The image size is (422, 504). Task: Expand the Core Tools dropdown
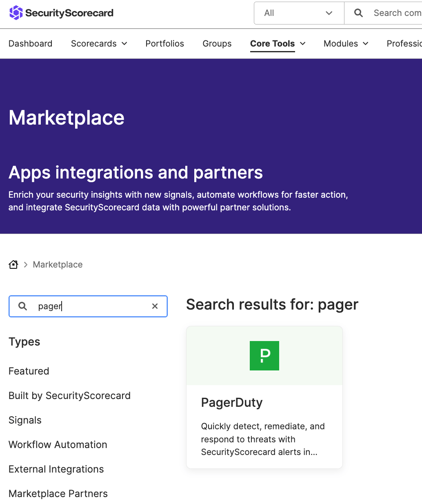click(278, 43)
